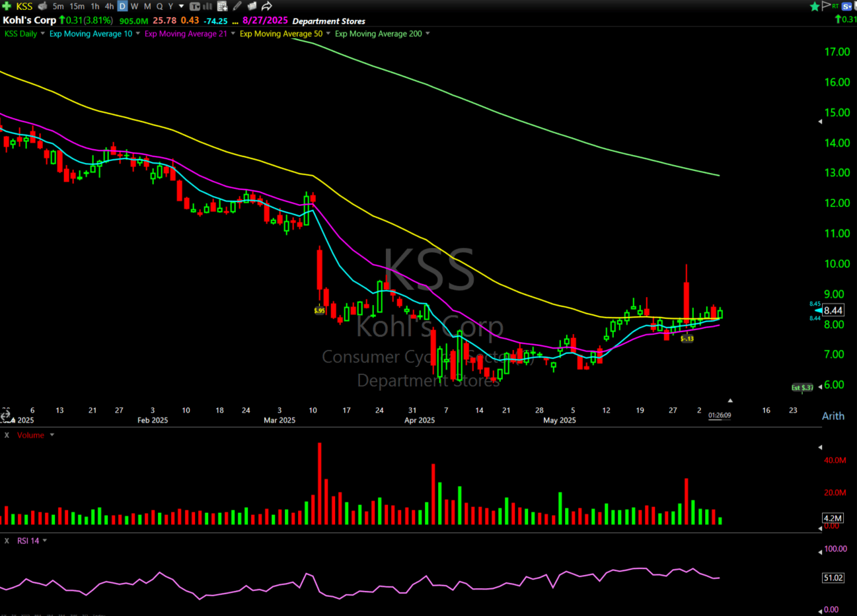Image resolution: width=857 pixels, height=616 pixels.
Task: Click the Kohl's Corp company name
Action: tap(29, 20)
